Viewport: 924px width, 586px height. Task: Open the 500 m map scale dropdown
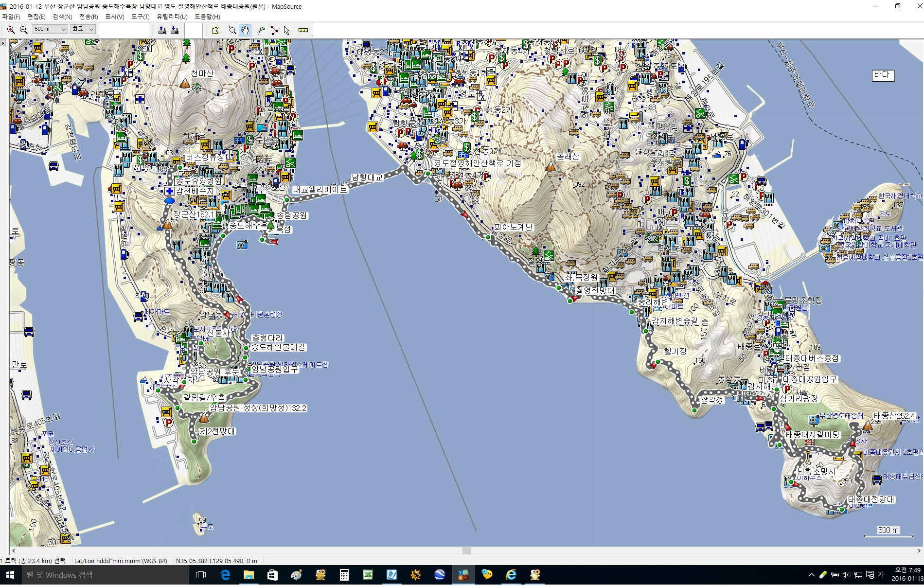(x=50, y=29)
